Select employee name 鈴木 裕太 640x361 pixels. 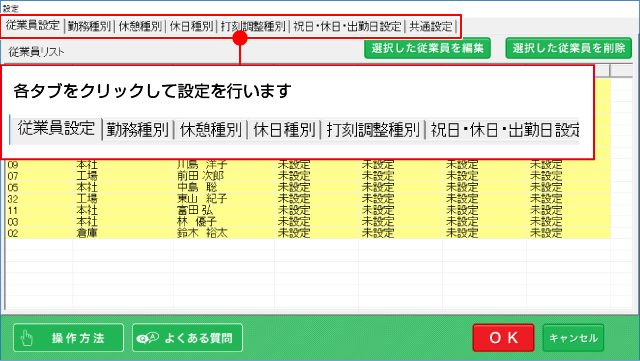point(202,233)
